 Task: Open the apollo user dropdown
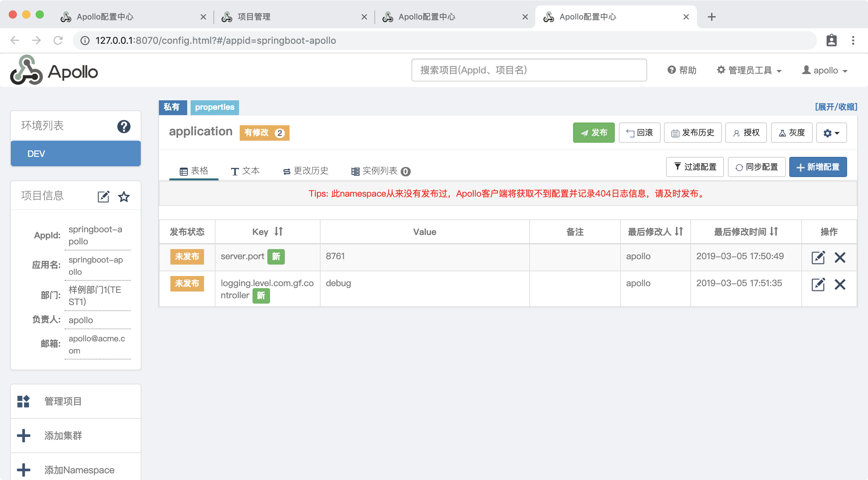(825, 70)
